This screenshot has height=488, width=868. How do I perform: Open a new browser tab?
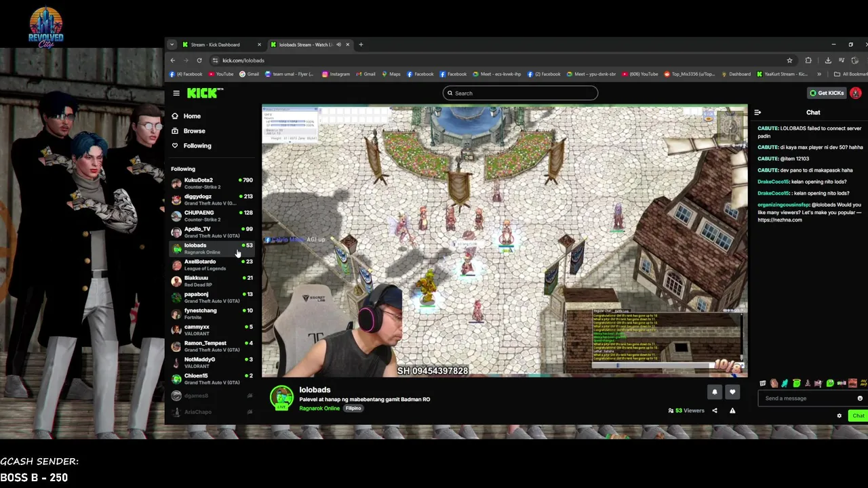(x=361, y=45)
